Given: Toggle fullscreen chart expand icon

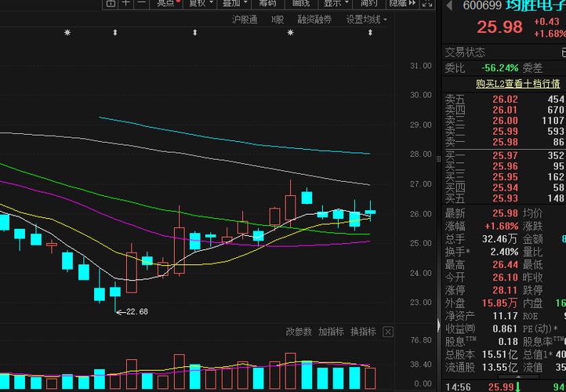Looking at the screenshot, I should [427, 3].
